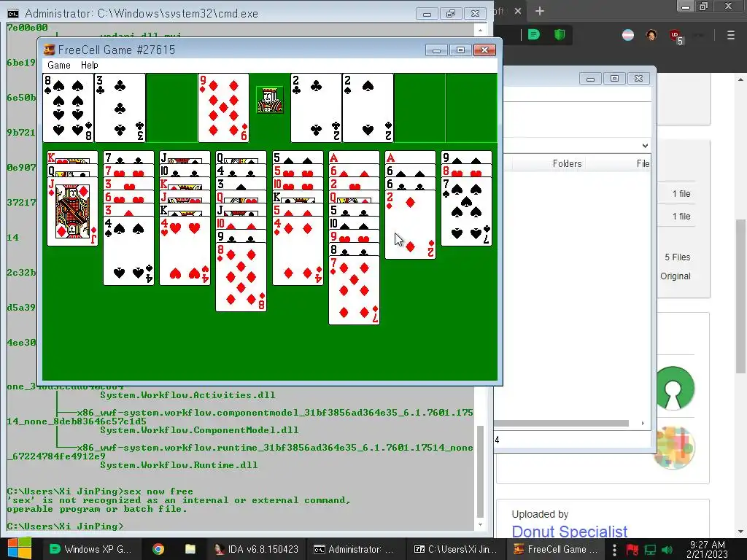
Task: Click the 7-Zip horizontal scrollbar right arrow
Action: coord(643,424)
